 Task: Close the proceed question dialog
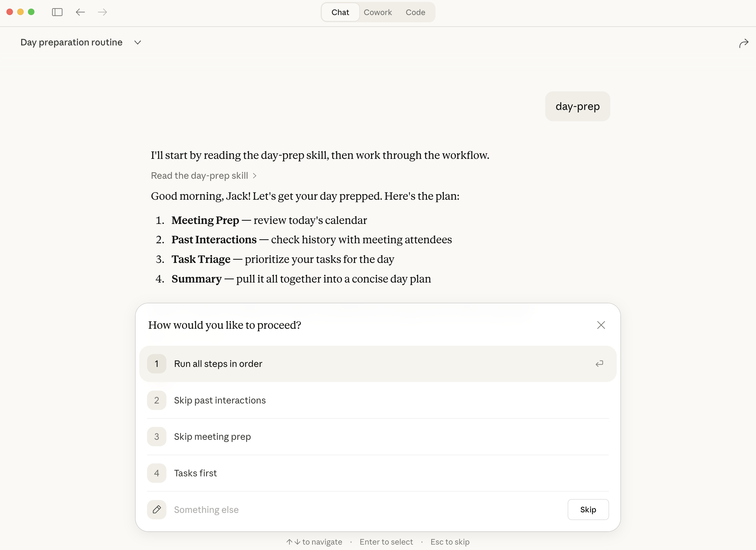click(601, 325)
